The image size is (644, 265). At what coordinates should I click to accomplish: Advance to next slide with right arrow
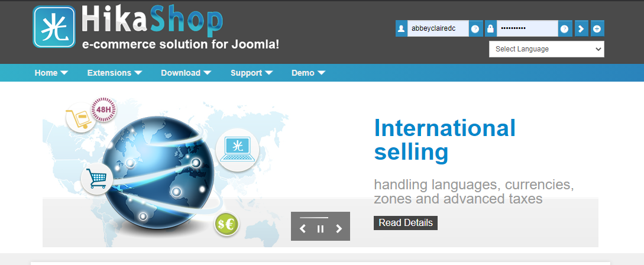339,229
